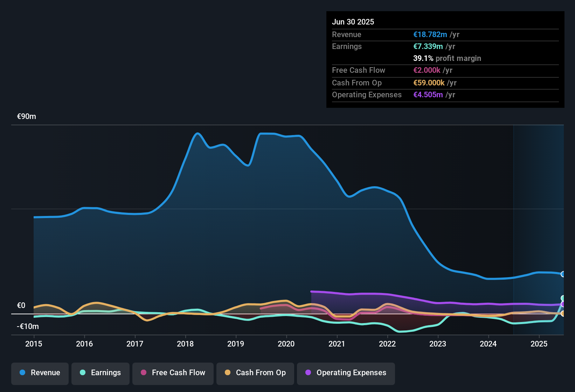Expand the Cash From Op legend item
This screenshot has width=575, height=392.
point(255,373)
